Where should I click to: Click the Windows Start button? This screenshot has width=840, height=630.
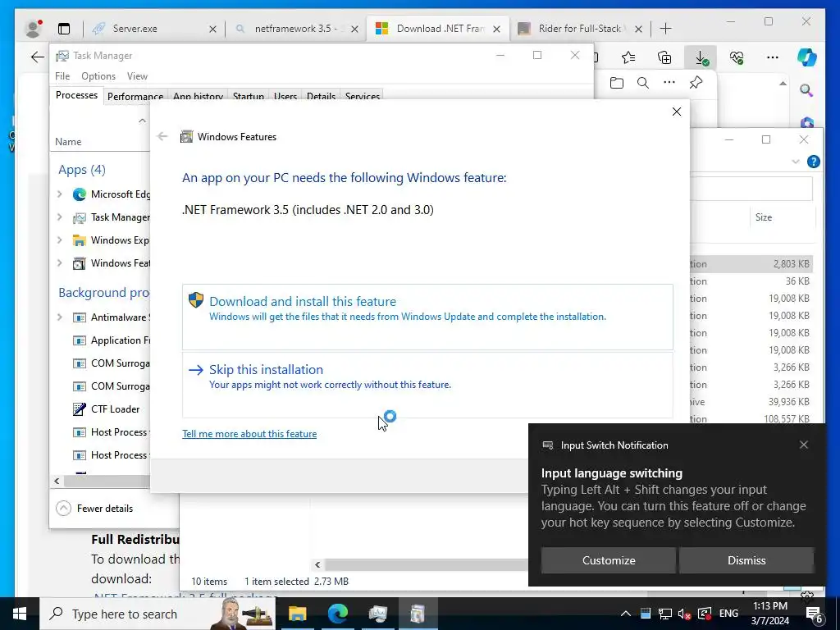[x=20, y=614]
